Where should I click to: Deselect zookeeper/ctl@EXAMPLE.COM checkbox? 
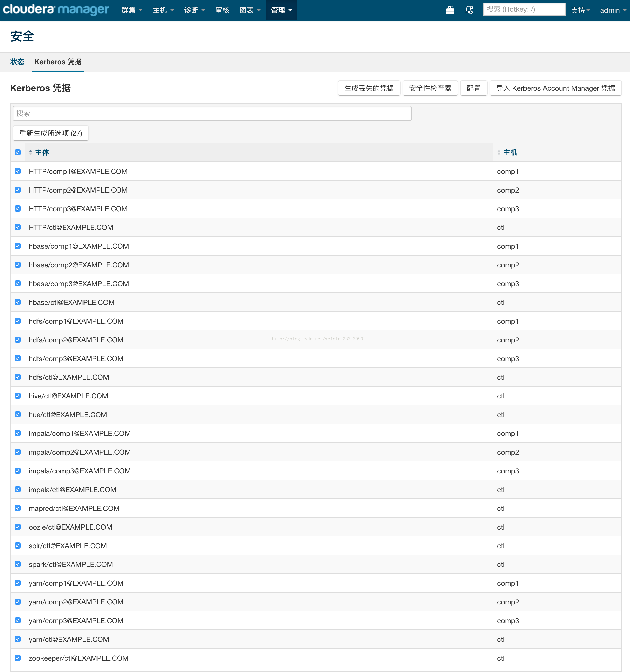(18, 658)
